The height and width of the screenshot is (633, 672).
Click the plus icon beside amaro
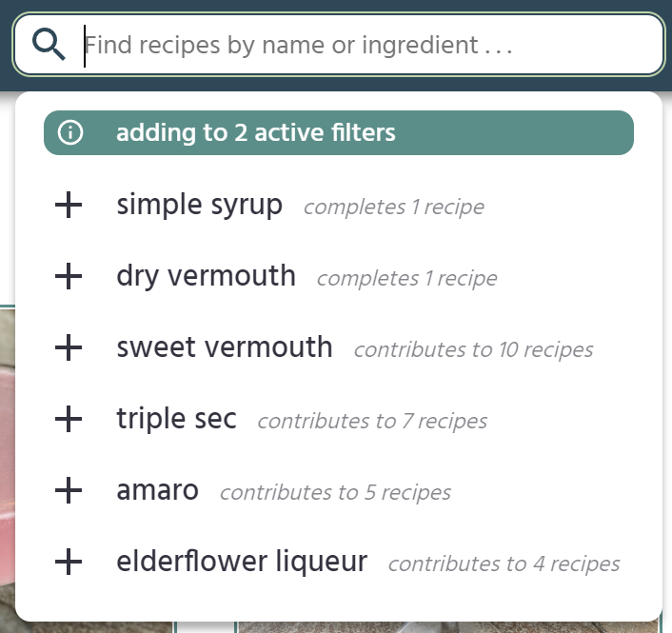click(x=69, y=491)
